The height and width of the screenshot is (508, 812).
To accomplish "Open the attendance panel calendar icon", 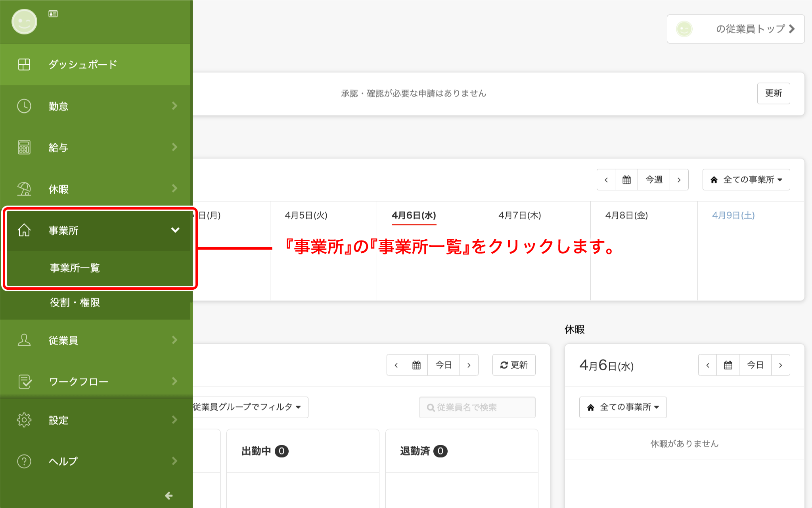I will click(x=416, y=365).
